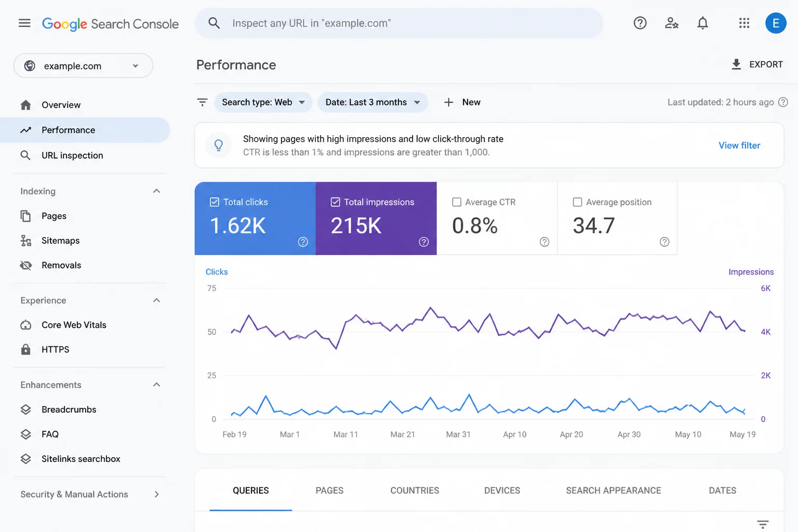Open the Google apps grid

tap(744, 23)
